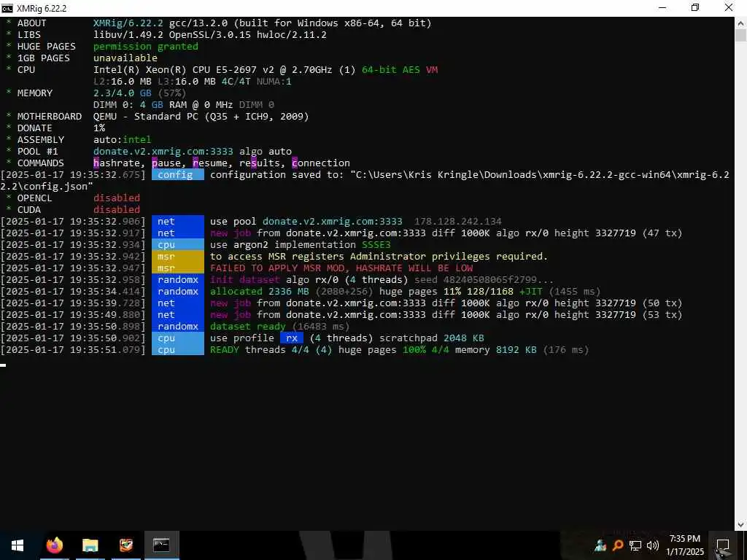Click the POOL #1 'donate.v2.xmrig.com:3333' address
Viewport: 747px width, 560px height.
[x=163, y=152]
